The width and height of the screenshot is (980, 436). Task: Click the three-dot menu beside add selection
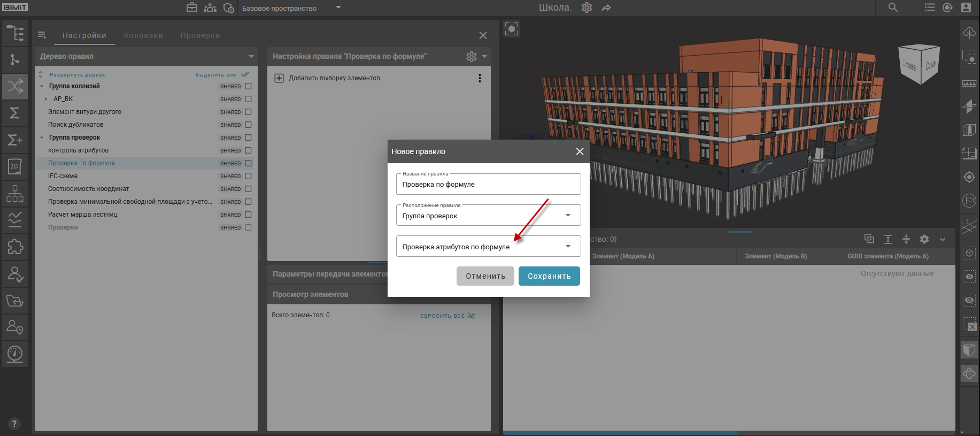[480, 78]
